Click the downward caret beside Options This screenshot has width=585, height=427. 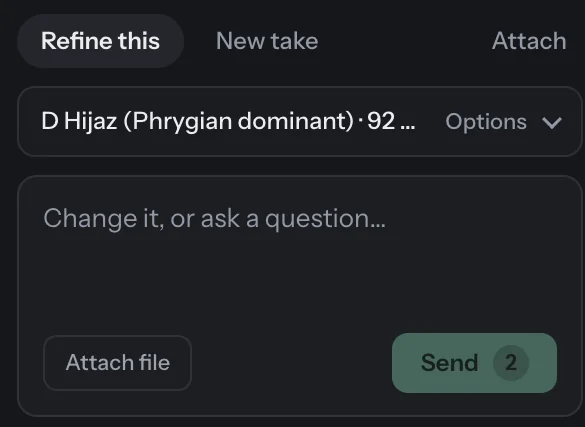[x=552, y=122]
